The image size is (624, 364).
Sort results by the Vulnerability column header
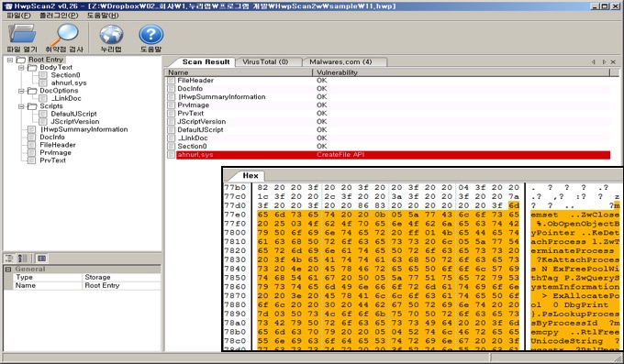[461, 72]
